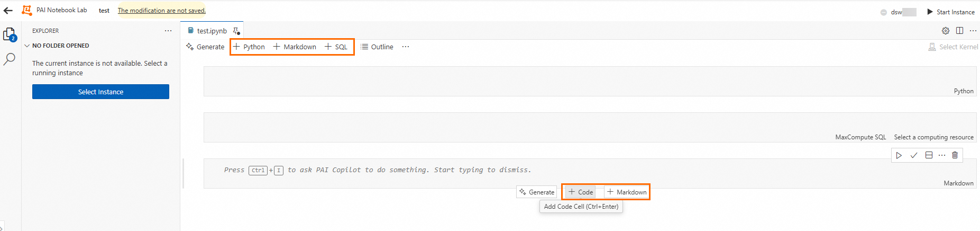Add a Python cell from toolbar
This screenshot has height=231, width=980.
click(249, 47)
